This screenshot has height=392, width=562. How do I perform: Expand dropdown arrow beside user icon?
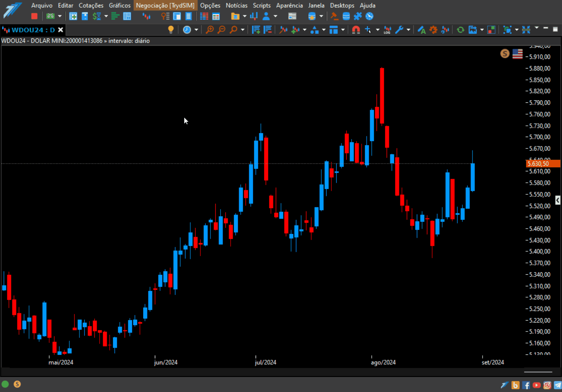pyautogui.click(x=275, y=16)
